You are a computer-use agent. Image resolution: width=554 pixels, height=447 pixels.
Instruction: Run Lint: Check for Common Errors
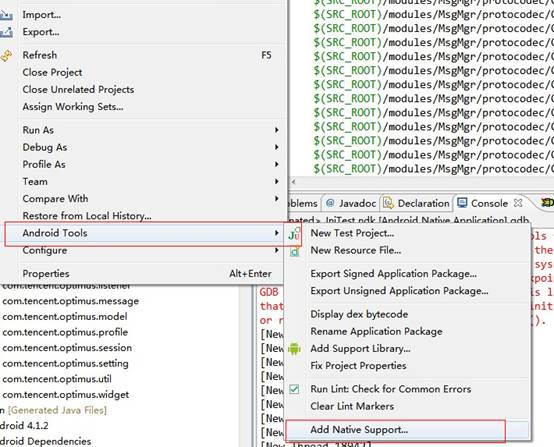[x=407, y=389]
